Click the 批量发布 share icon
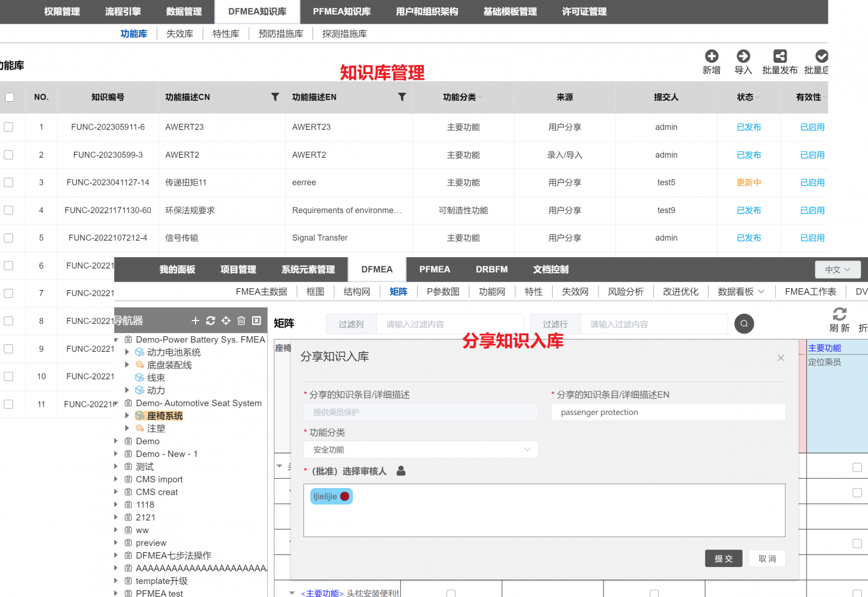 tap(780, 56)
